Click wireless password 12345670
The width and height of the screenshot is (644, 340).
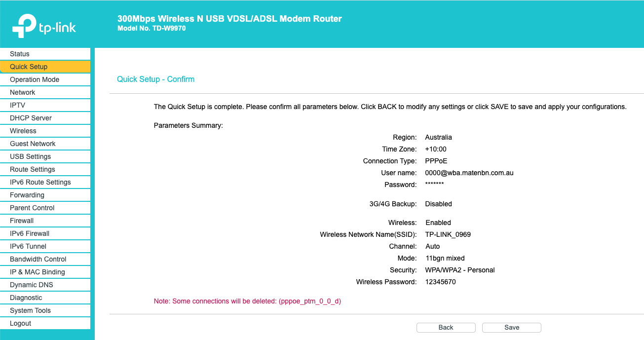click(x=441, y=282)
